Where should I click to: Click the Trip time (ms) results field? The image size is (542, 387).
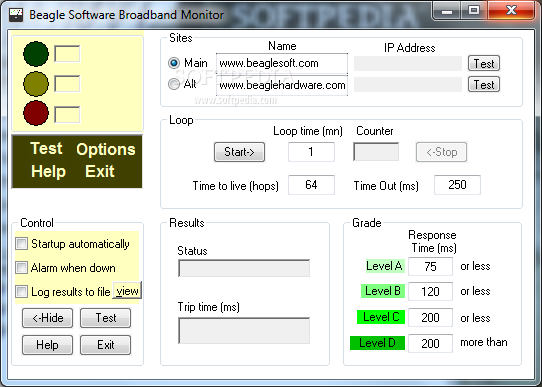coord(244,331)
